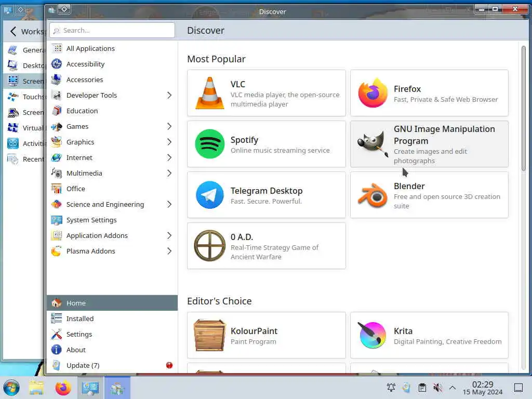Expand the Science and Engineering arrow
532x399 pixels.
pyautogui.click(x=169, y=204)
